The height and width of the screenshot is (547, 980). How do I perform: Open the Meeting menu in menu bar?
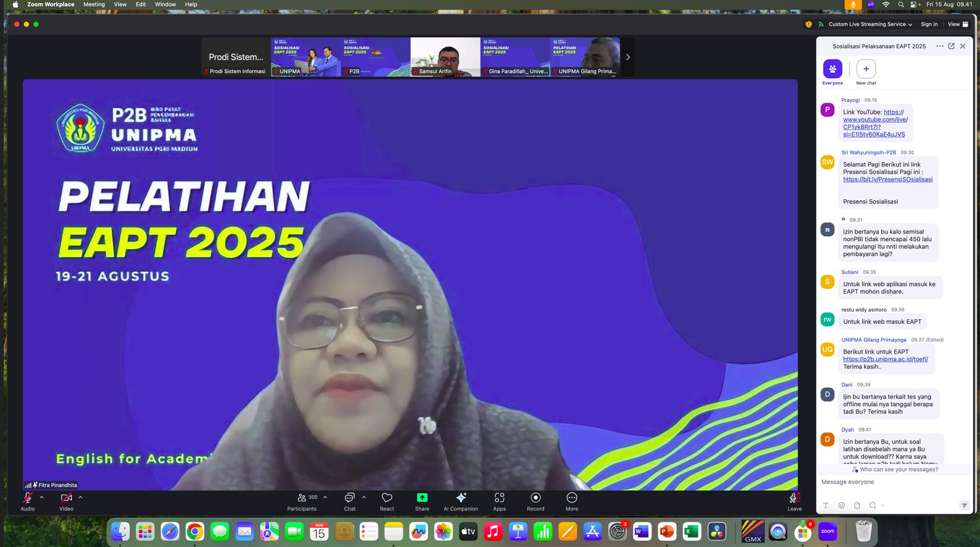point(94,4)
